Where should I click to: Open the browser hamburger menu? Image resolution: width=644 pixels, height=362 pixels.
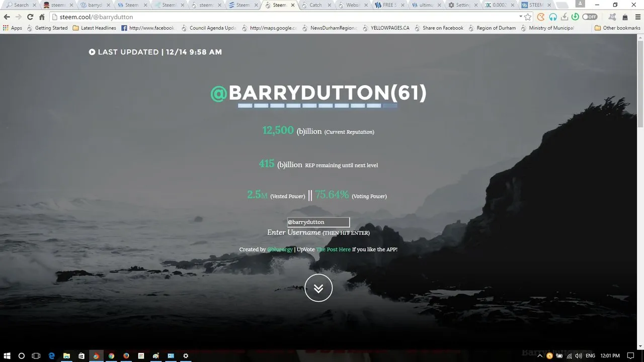637,17
